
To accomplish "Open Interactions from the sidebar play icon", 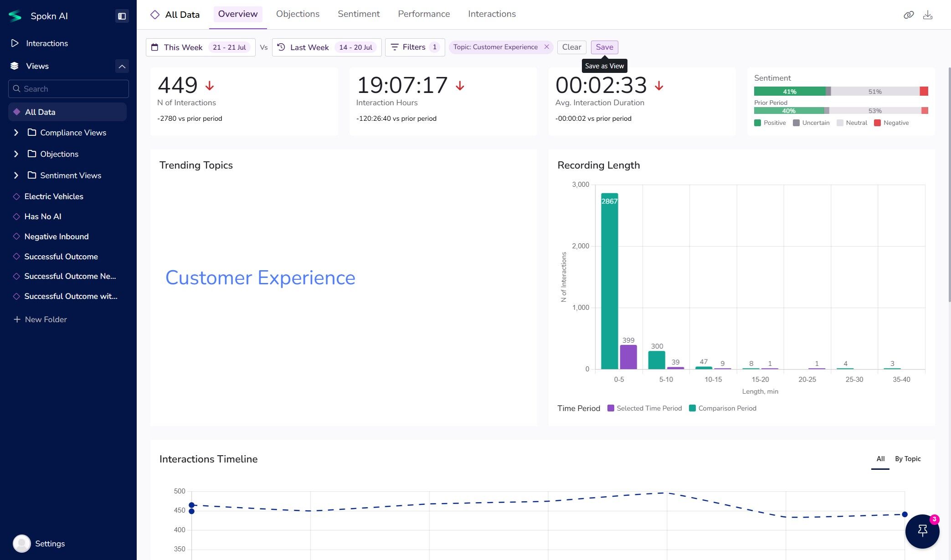I will coord(15,43).
